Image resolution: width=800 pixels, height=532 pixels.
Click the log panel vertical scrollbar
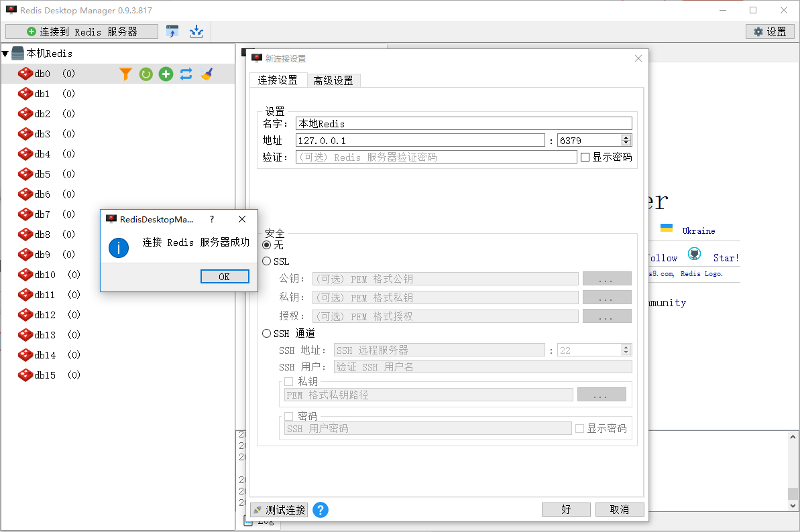tap(793, 471)
